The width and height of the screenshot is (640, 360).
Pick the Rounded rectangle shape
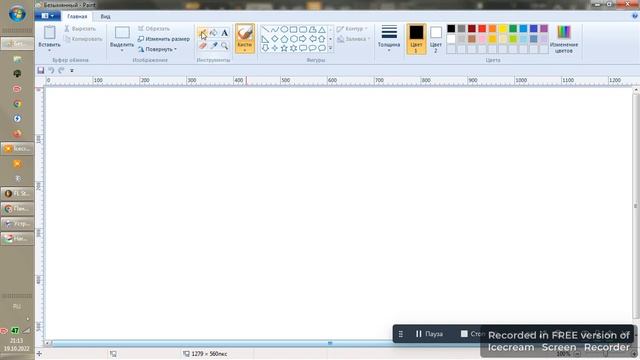(x=303, y=29)
